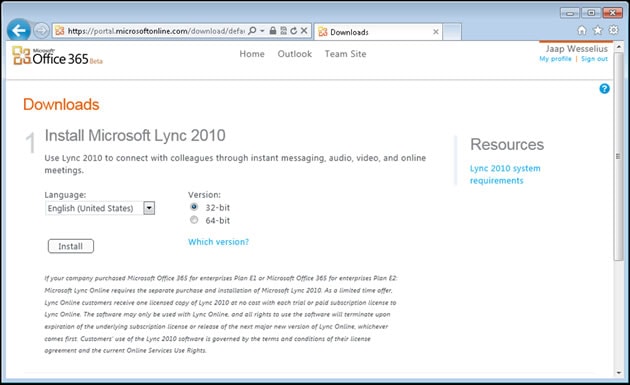Click the Downloads page heading
630x385 pixels.
[x=61, y=104]
